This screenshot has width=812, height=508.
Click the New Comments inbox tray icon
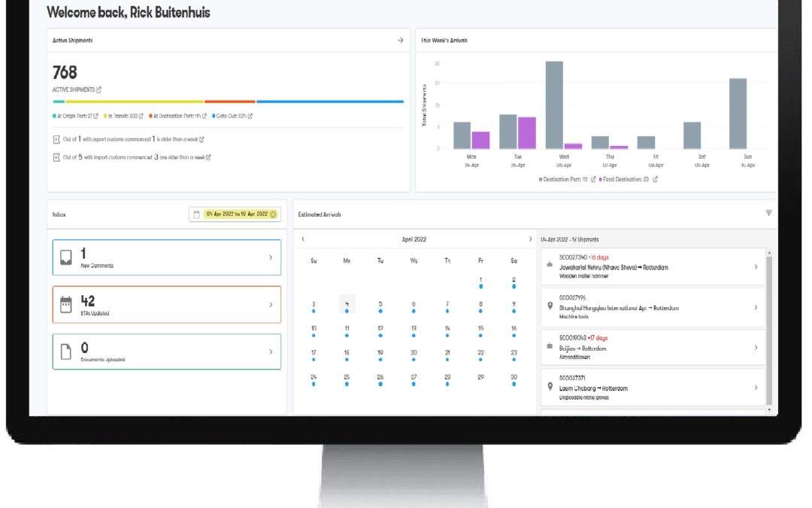pos(66,257)
